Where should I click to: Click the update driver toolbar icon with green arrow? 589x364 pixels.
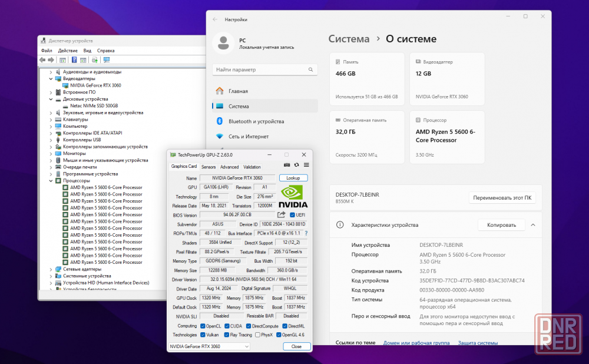tap(95, 60)
